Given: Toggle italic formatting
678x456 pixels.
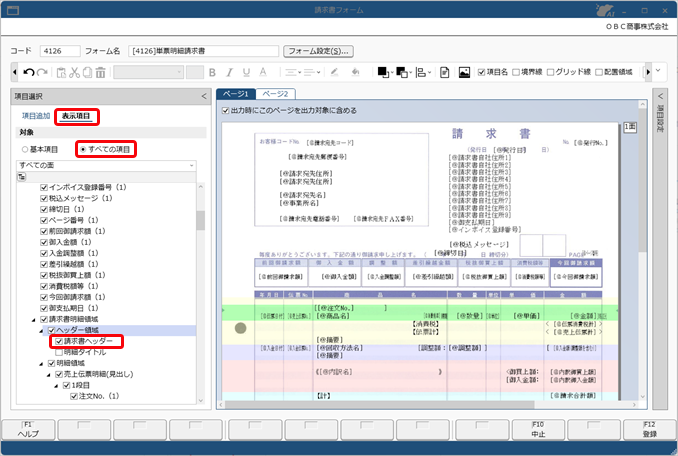Looking at the screenshot, I should point(229,72).
